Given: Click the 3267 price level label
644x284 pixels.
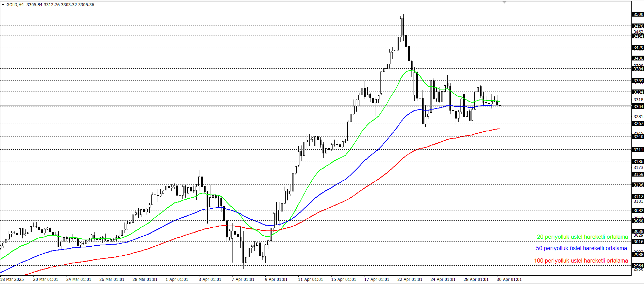Looking at the screenshot, I should pos(638,124).
